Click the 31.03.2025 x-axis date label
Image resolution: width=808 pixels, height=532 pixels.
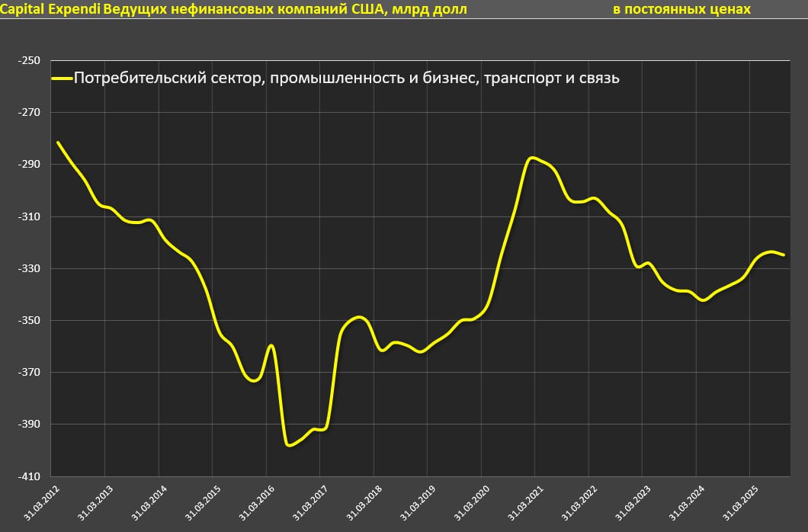(738, 502)
